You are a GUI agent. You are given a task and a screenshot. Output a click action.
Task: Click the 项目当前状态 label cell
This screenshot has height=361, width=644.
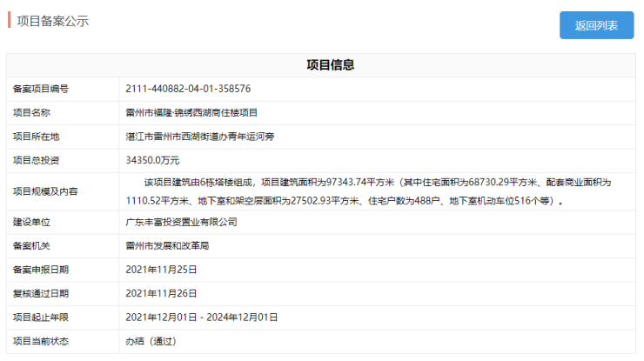(63, 341)
